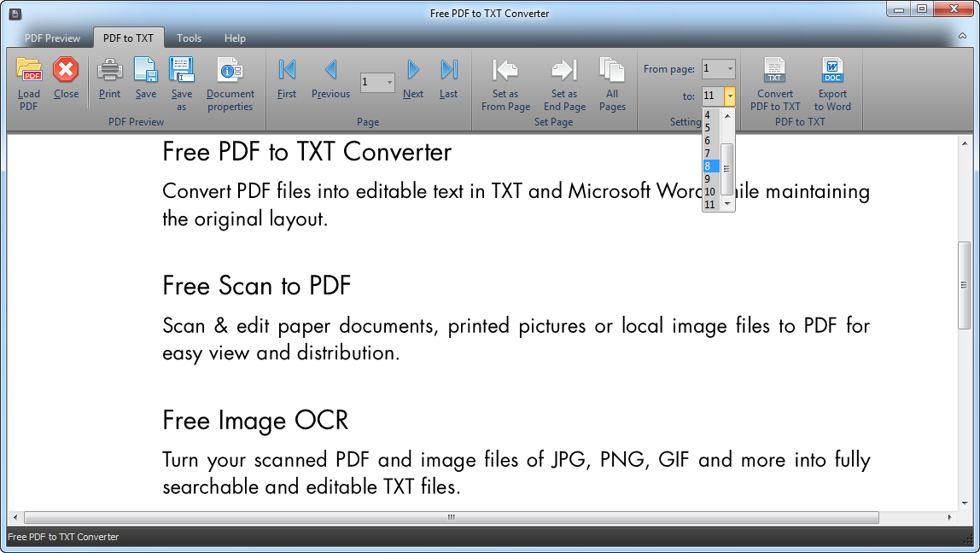
Task: Click the horizontal scrollbar thumb
Action: point(451,517)
